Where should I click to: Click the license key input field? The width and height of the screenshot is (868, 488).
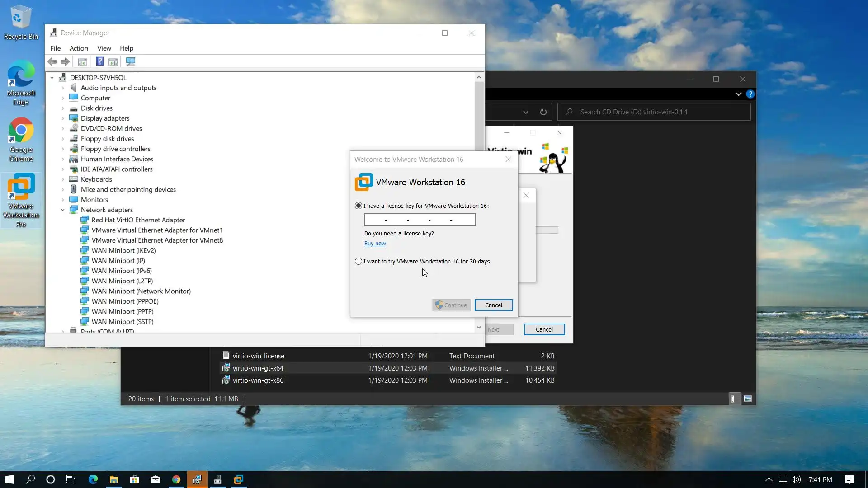coord(420,220)
